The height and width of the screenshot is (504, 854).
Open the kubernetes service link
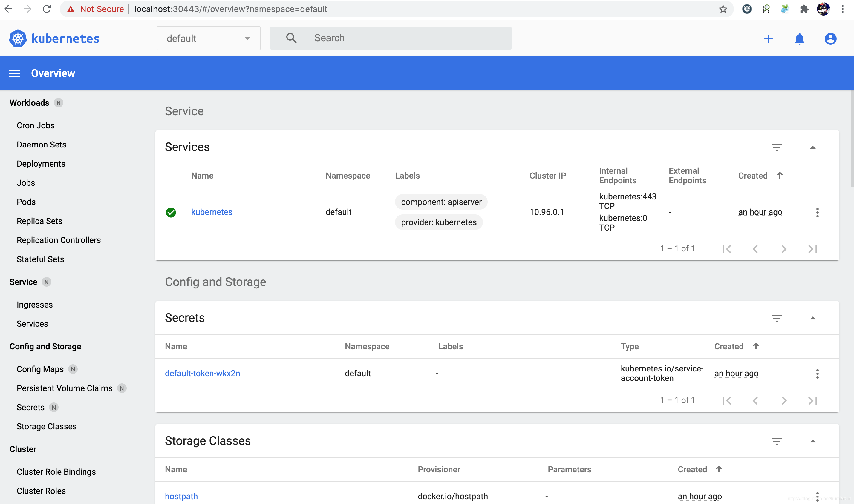click(x=212, y=212)
